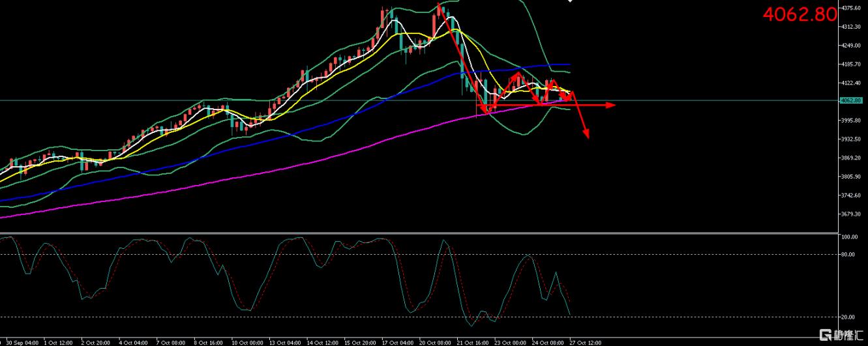Viewport: 868px width, 346px height.
Task: Select the 21 Oct 16:00 time marker
Action: pos(471,342)
